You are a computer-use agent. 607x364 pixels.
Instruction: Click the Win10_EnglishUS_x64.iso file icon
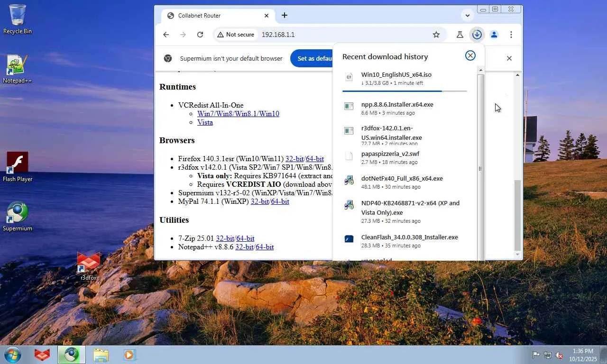[349, 77]
